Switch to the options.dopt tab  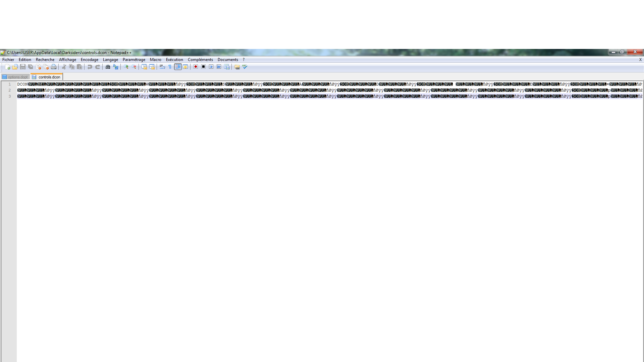point(17,77)
